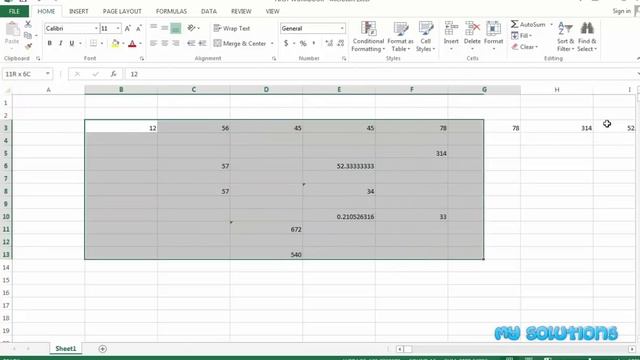
Task: Decrease font size with the small A icon
Action: click(139, 29)
